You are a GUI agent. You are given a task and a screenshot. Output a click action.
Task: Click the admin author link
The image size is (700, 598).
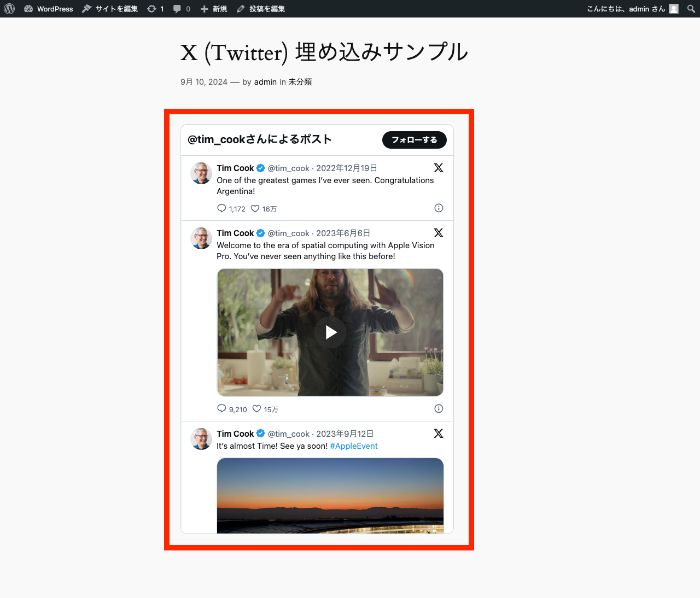point(265,82)
